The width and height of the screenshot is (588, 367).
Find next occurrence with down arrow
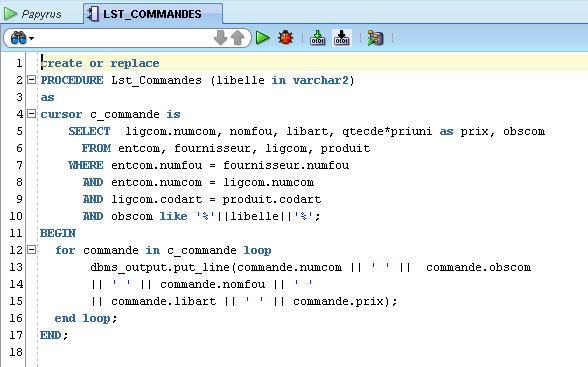click(220, 38)
